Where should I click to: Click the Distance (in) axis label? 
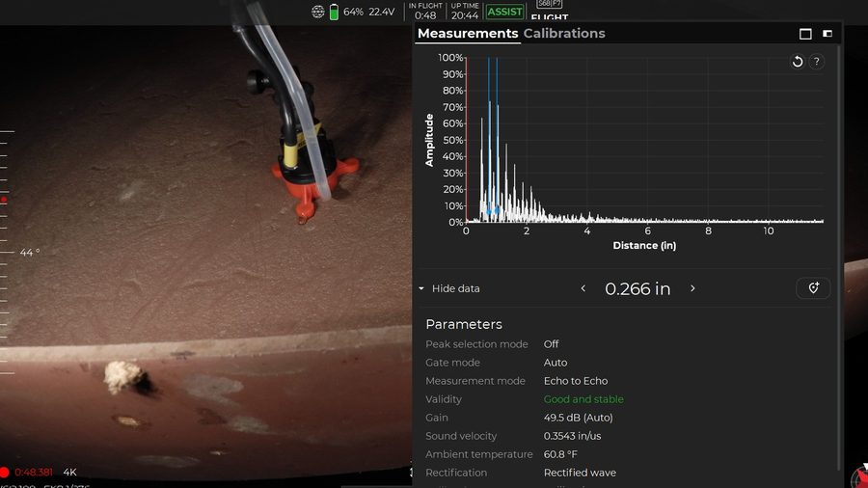644,245
